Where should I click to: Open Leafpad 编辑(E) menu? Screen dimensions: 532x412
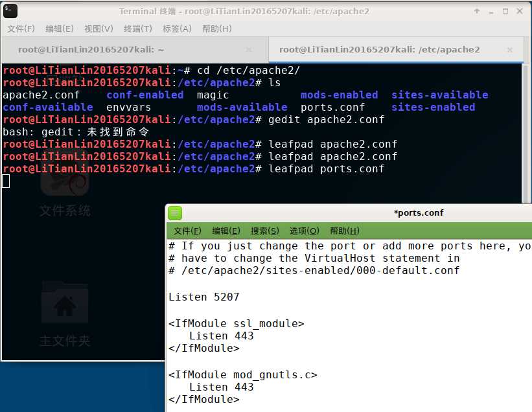[226, 231]
